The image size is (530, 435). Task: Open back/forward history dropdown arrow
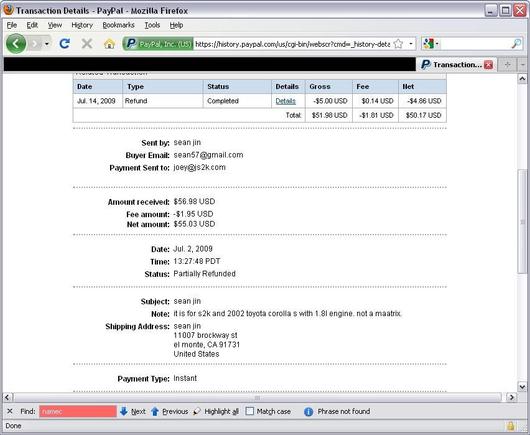tap(47, 44)
